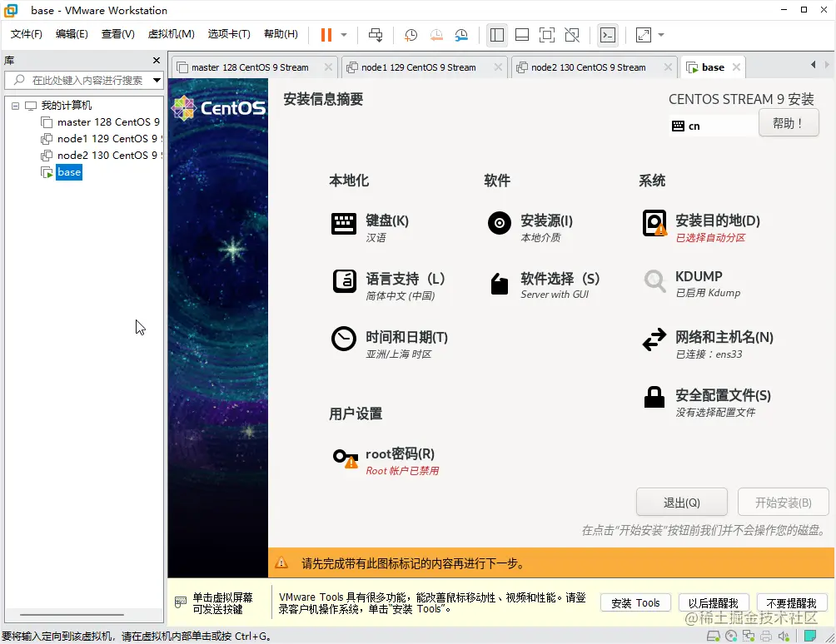This screenshot has width=836, height=644.
Task: Open the library search filter dropdown
Action: (157, 81)
